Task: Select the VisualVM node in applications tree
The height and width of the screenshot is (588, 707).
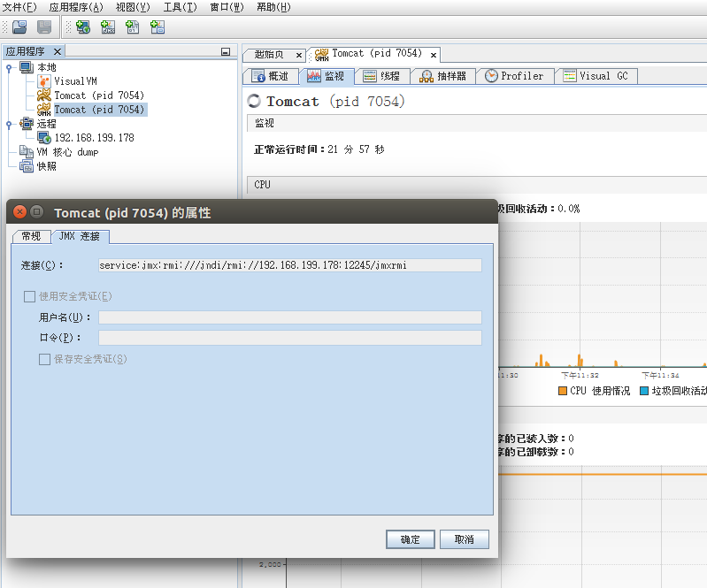Action: pos(74,80)
